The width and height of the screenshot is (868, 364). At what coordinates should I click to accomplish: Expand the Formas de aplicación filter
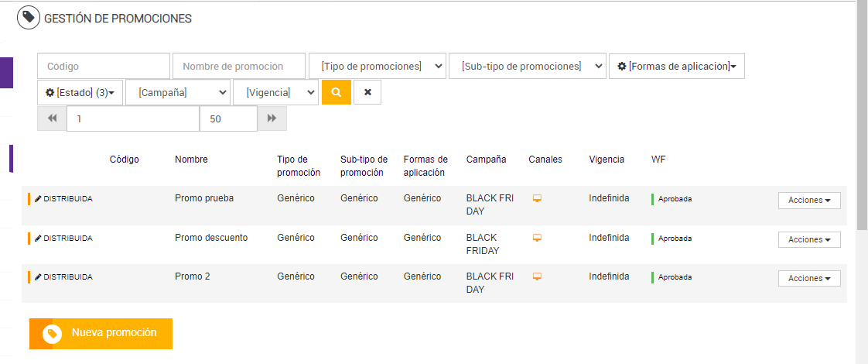coord(677,66)
